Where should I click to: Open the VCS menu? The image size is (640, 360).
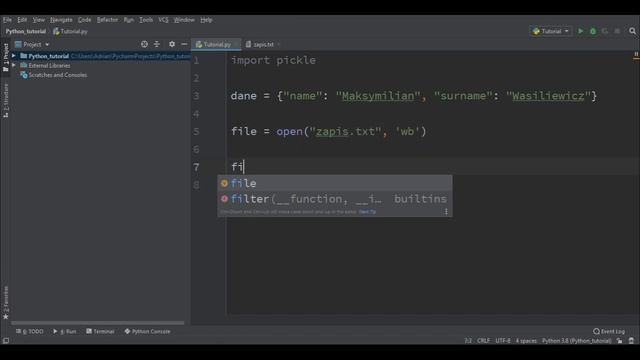[163, 20]
